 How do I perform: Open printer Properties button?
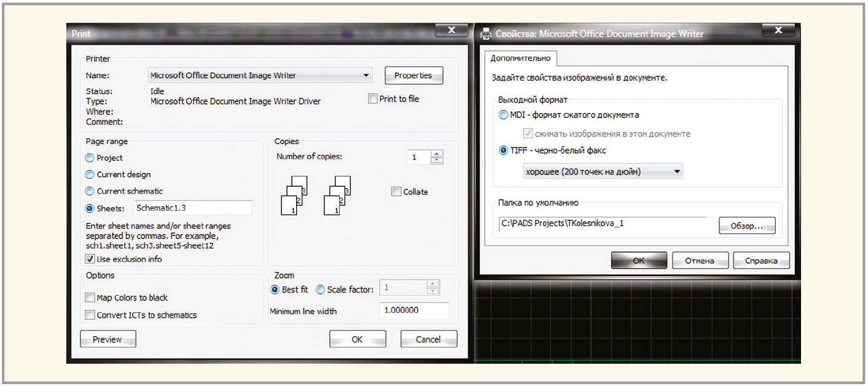coord(413,76)
